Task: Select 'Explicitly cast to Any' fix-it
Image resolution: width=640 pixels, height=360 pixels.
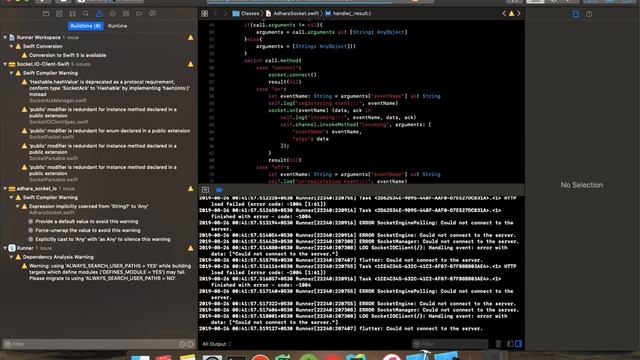Action: tap(103, 240)
